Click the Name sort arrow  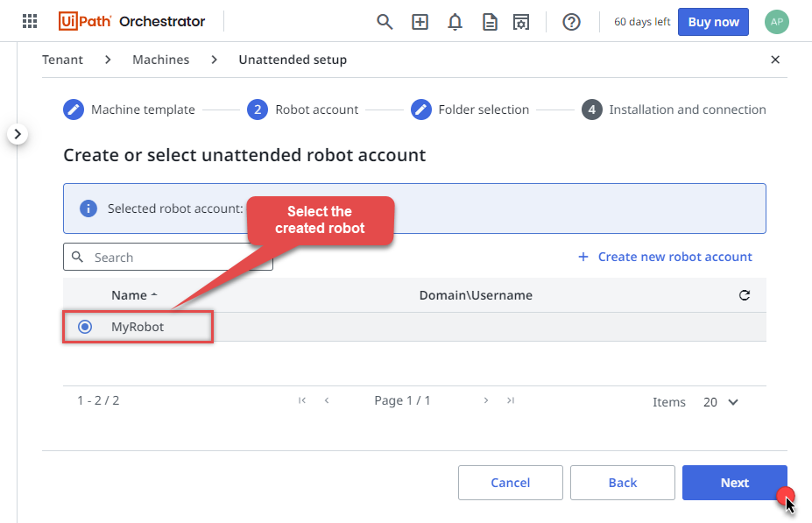point(154,295)
